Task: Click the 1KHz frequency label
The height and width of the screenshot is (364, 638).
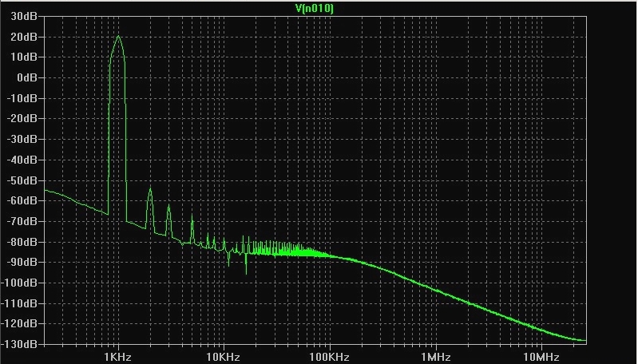Action: 117,358
